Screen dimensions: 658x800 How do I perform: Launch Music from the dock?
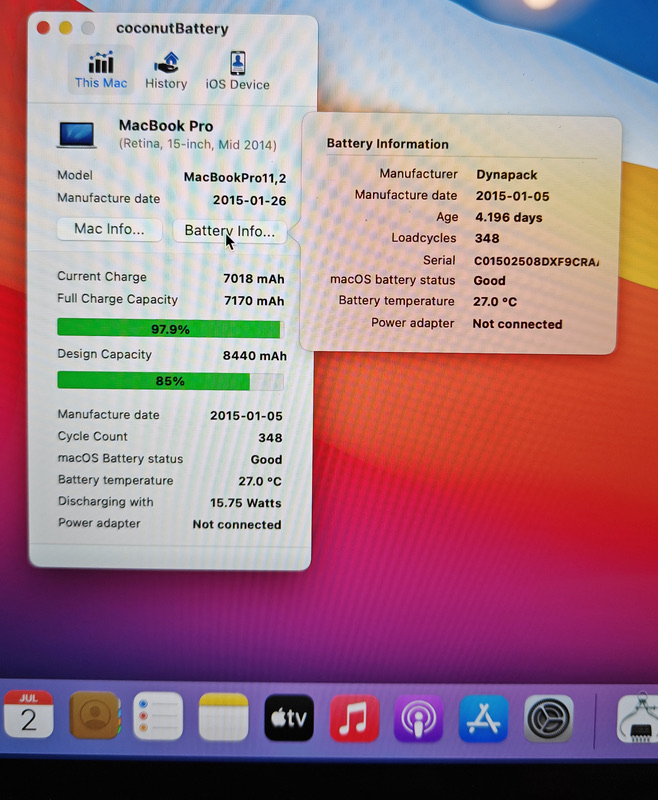pos(355,718)
